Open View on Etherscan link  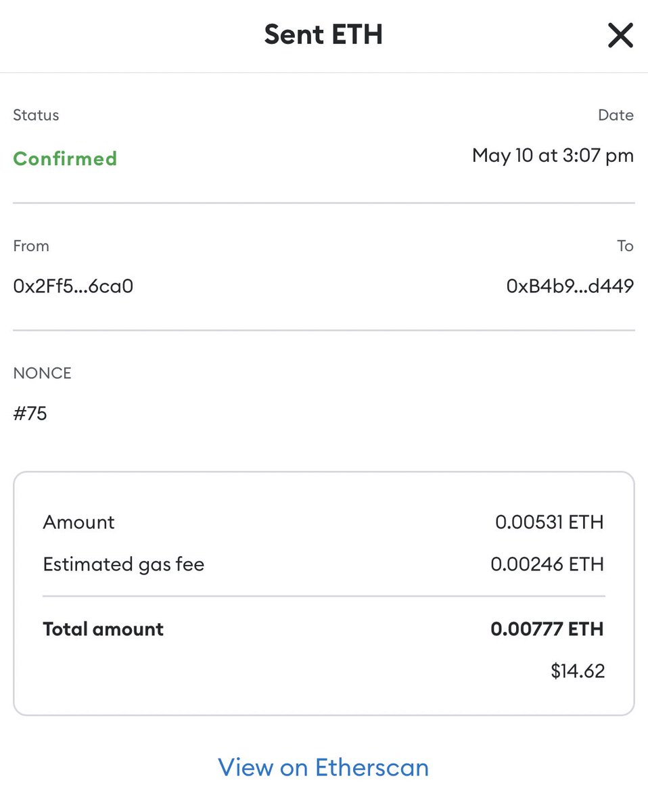tap(323, 767)
